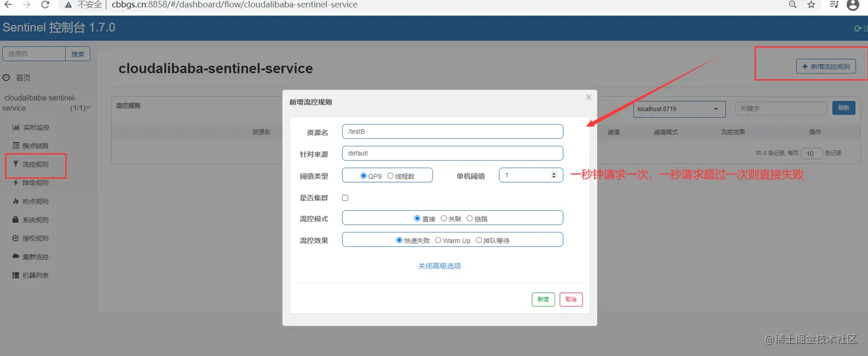The height and width of the screenshot is (356, 868).
Task: Click the 针对来源 input field
Action: pos(452,153)
